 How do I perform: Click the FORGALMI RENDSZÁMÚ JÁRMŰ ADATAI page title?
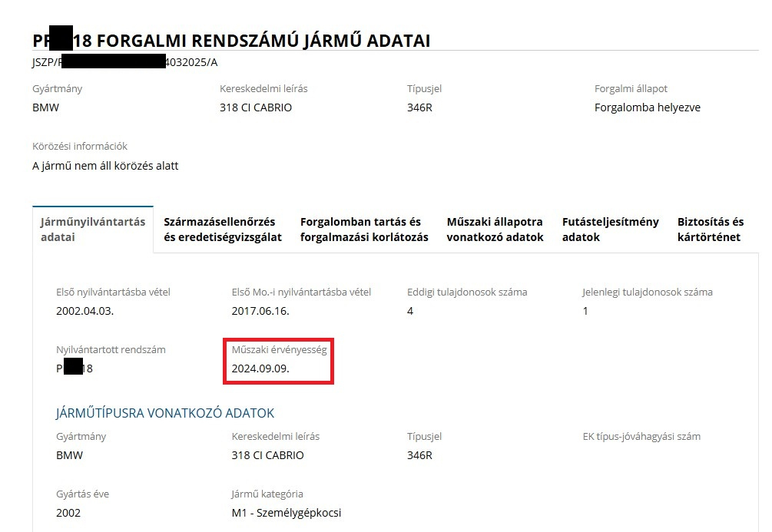click(261, 41)
